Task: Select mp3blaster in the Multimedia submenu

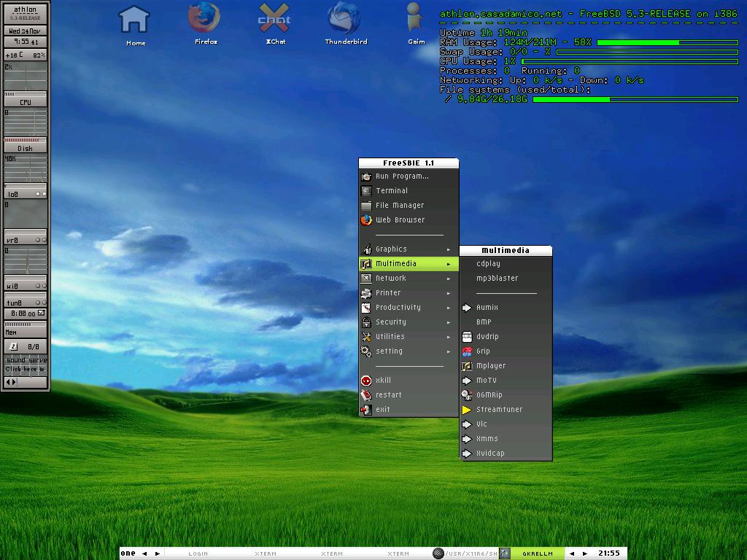Action: click(x=506, y=278)
